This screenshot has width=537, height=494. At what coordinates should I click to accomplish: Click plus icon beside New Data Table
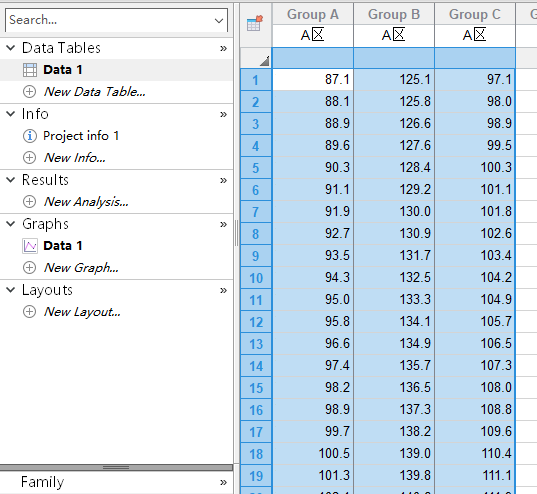[29, 92]
